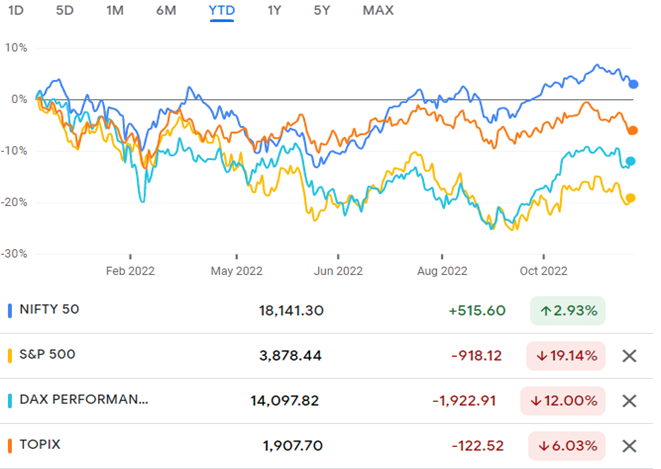
Task: Click the blue NIFTY 50 end-point dot on chart
Action: [633, 84]
